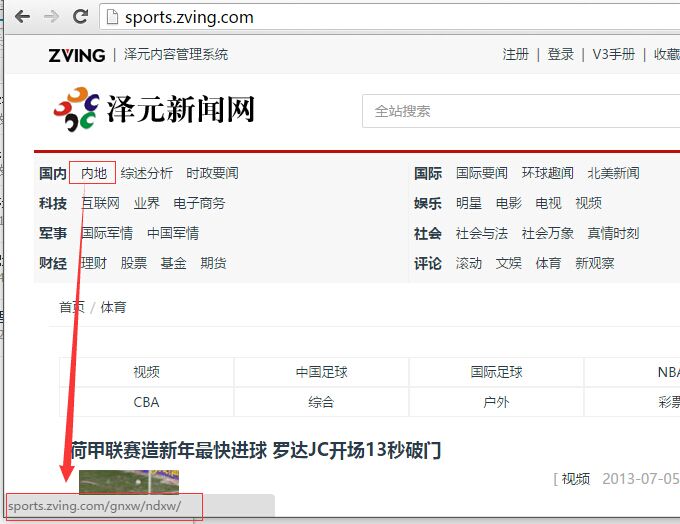
Task: Select 内地 under 国内 category
Action: coord(94,173)
